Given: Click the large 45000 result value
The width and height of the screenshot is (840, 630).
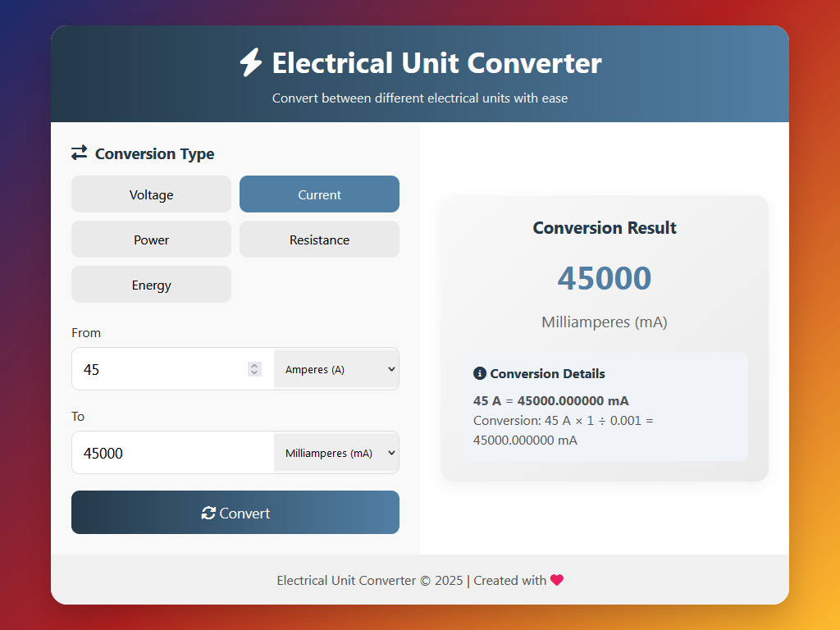Looking at the screenshot, I should pos(604,279).
